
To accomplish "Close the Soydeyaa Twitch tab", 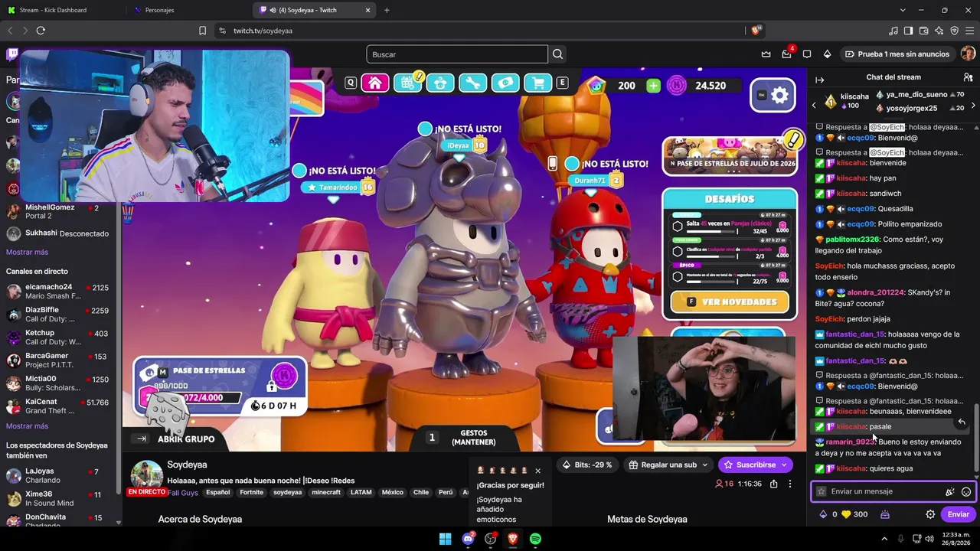I will 367,10.
